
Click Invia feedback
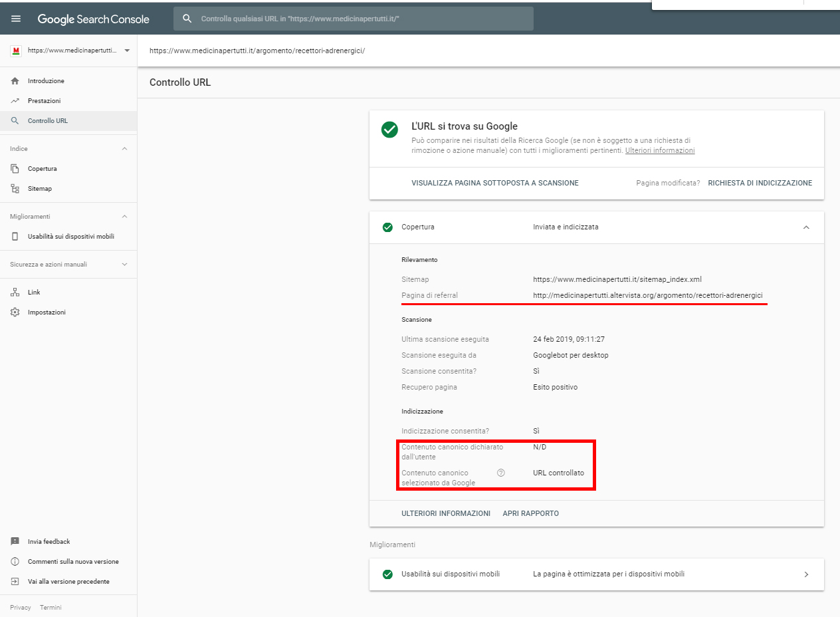coord(49,542)
